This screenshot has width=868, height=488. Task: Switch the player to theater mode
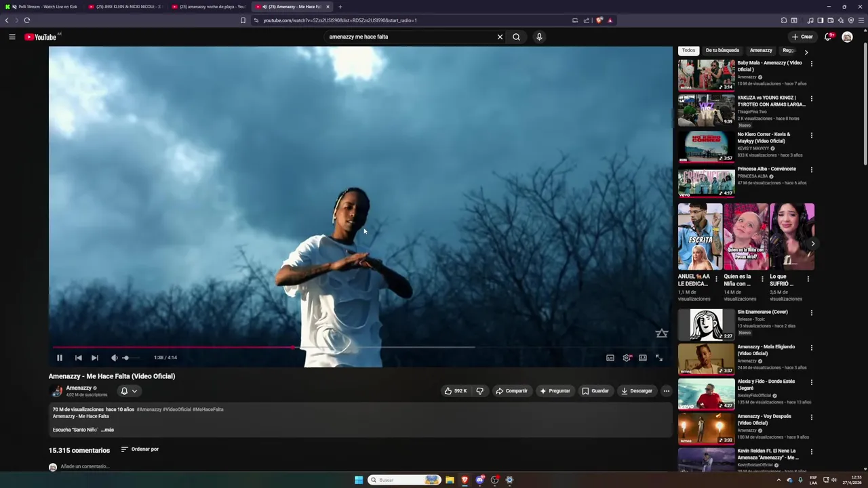pos(643,358)
